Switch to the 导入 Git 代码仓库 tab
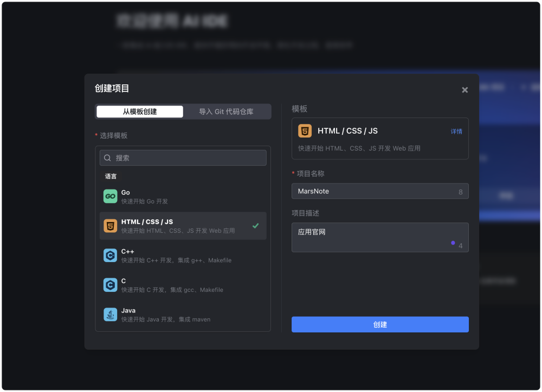The height and width of the screenshot is (392, 542). [x=227, y=111]
